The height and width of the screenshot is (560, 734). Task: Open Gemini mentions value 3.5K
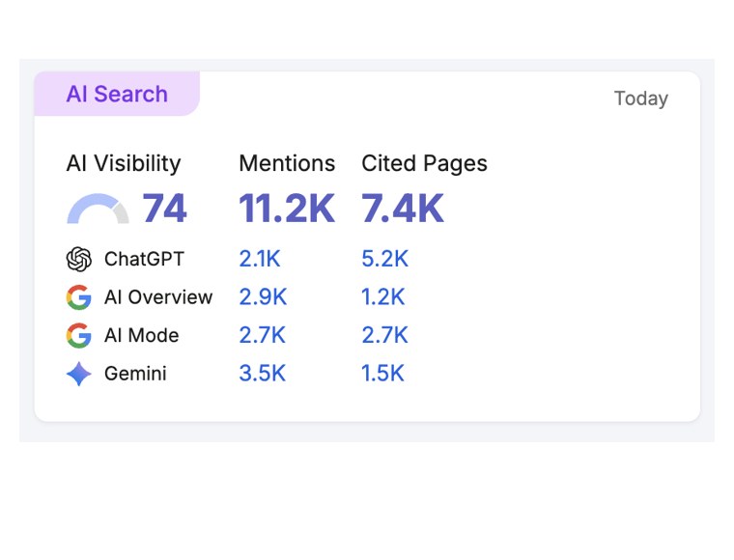pyautogui.click(x=262, y=374)
